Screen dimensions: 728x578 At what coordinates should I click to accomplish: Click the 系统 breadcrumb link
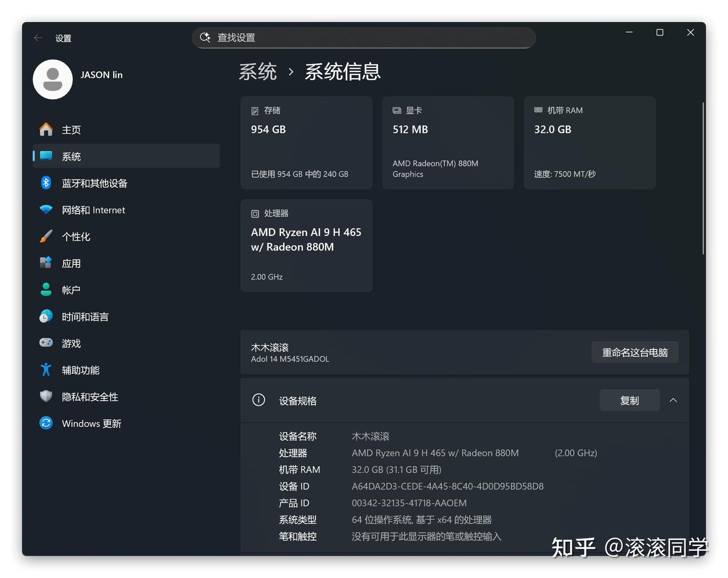[258, 72]
